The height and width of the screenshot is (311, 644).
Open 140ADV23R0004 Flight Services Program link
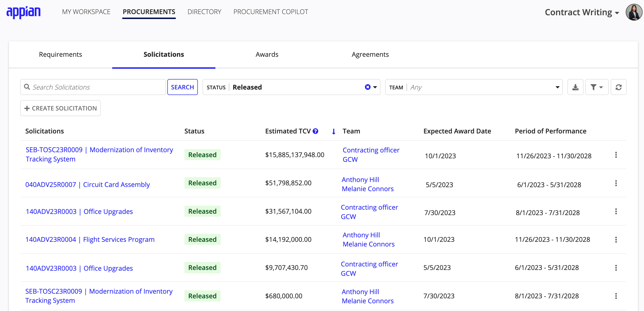[x=90, y=239]
